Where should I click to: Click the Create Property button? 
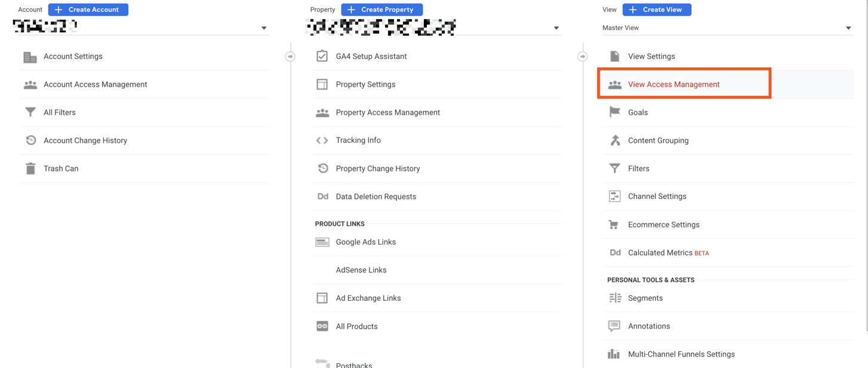[382, 10]
